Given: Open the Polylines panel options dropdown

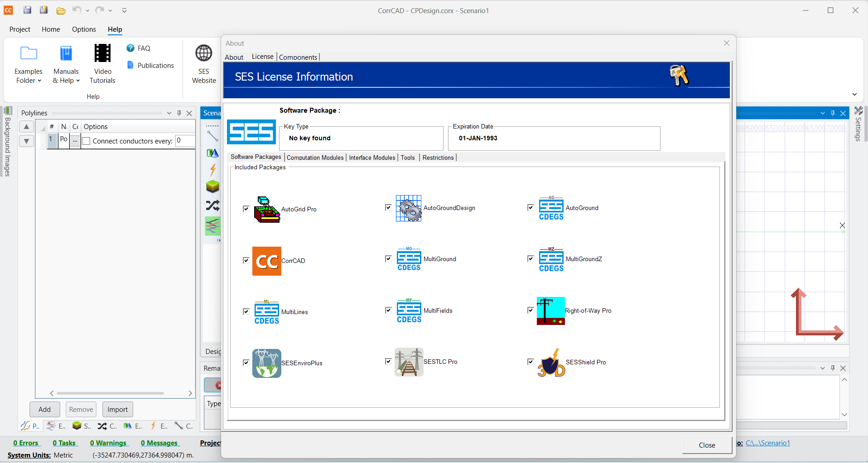Looking at the screenshot, I should 169,113.
